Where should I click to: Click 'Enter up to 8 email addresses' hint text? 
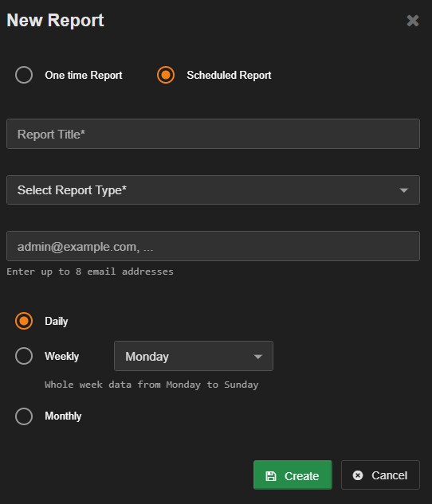[90, 272]
